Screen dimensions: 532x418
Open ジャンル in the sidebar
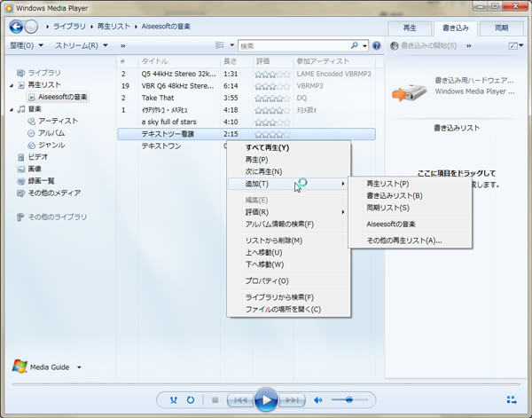point(51,145)
